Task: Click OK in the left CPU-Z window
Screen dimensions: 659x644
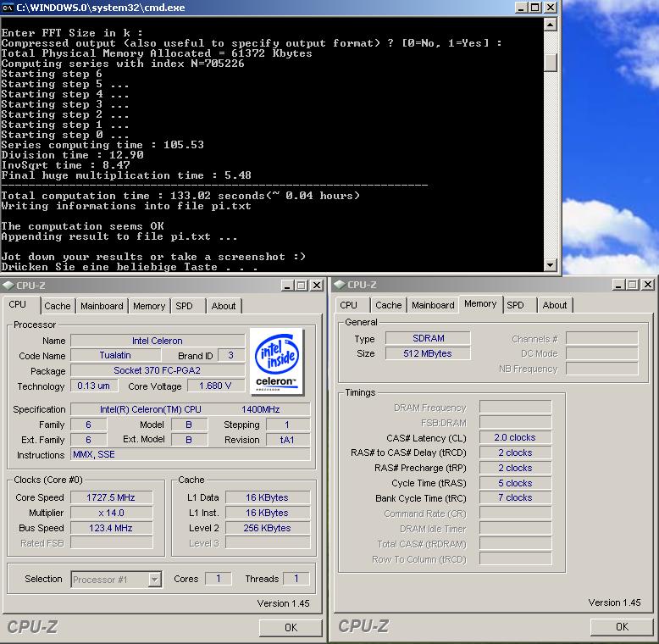Action: pyautogui.click(x=291, y=628)
